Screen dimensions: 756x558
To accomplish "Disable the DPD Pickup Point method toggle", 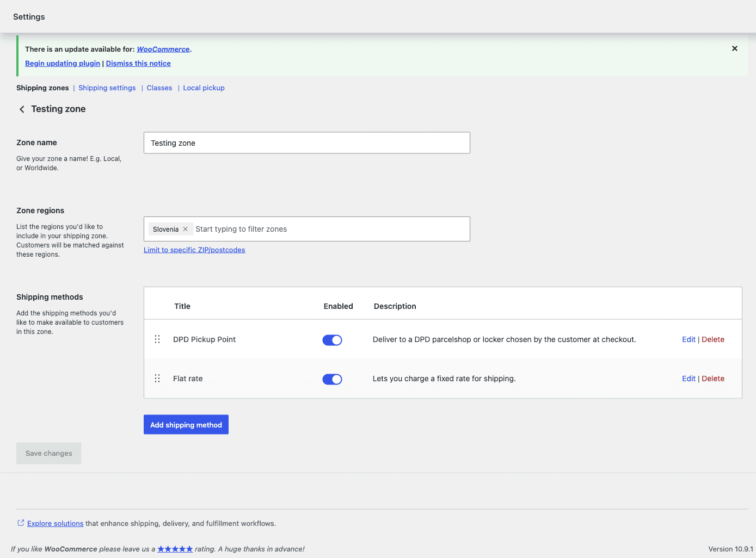I will [332, 340].
